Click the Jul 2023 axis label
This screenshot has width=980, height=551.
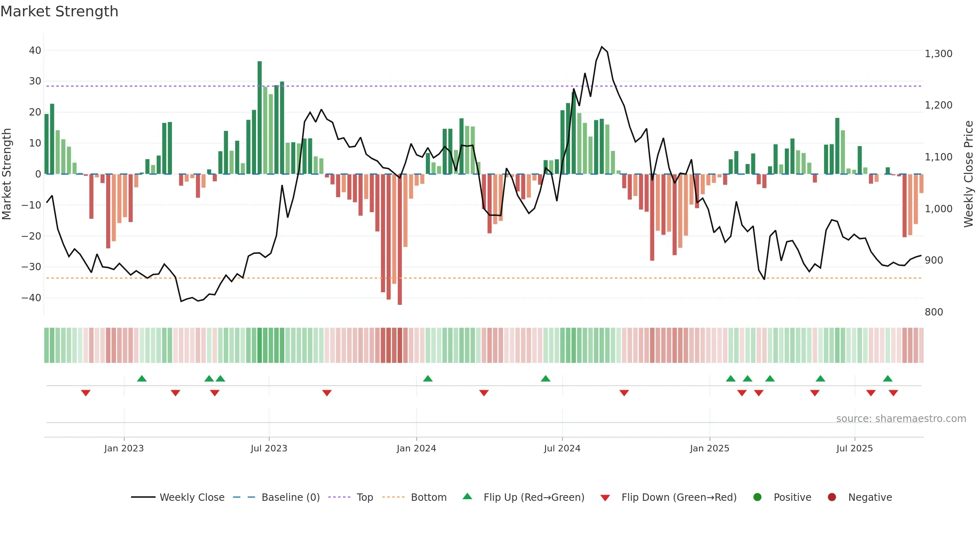coord(269,448)
